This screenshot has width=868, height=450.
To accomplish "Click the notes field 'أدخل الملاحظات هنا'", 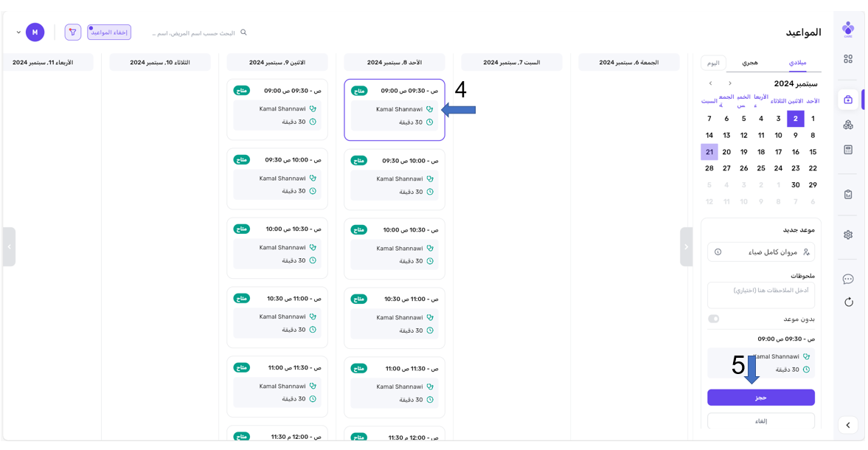I will pos(760,294).
